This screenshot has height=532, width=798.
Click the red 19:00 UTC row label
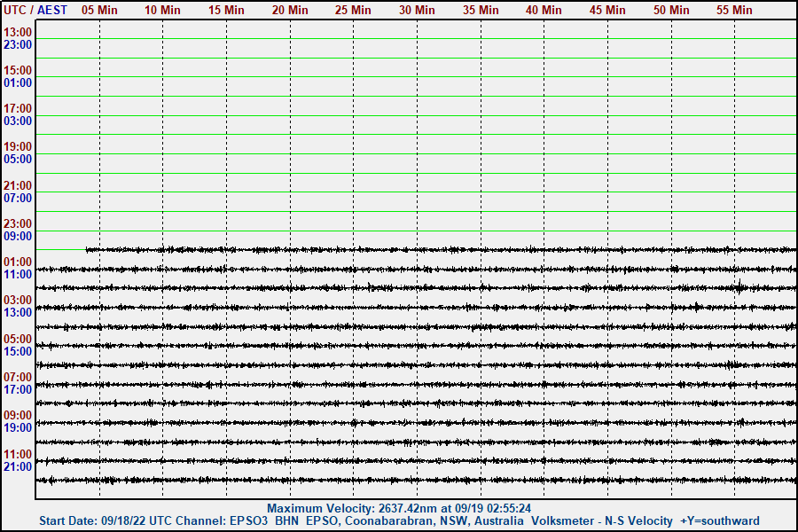point(18,147)
